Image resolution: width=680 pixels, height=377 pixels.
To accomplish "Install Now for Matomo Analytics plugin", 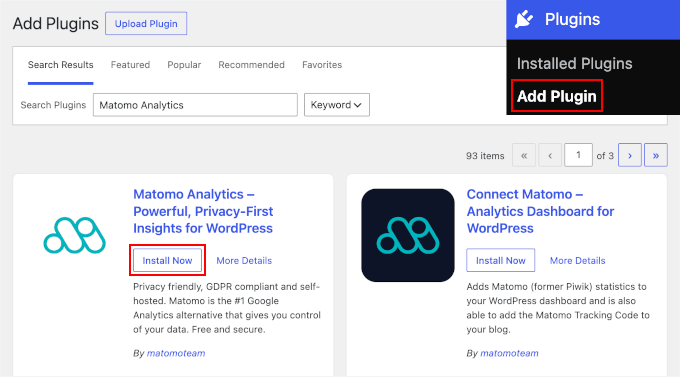I will point(167,260).
